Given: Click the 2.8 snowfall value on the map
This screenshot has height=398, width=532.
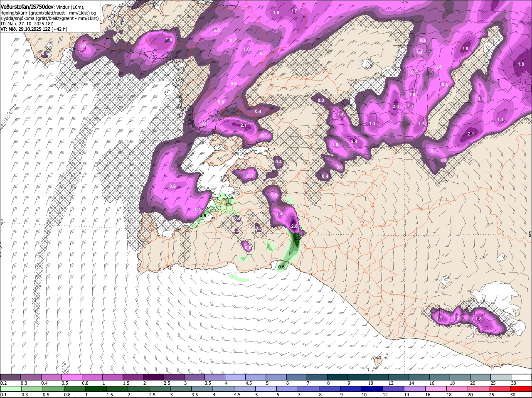Looking at the screenshot, I should tap(294, 226).
